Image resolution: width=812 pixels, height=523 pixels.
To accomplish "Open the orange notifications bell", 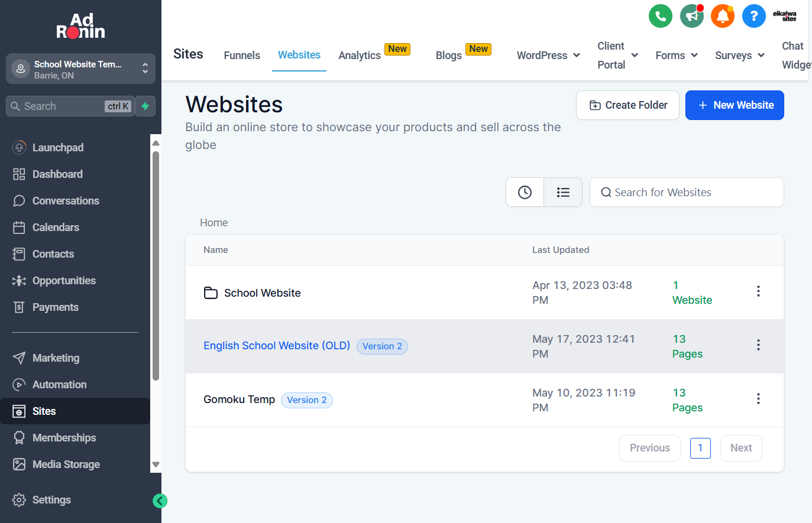I will point(723,16).
